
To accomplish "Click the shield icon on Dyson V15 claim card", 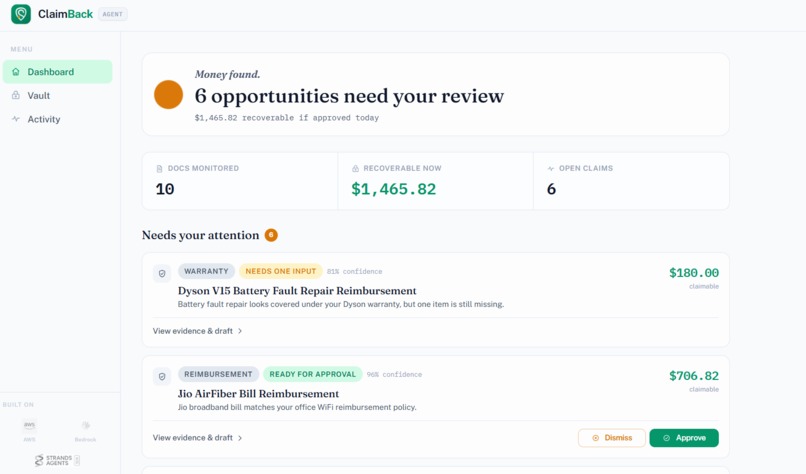I will tap(162, 274).
